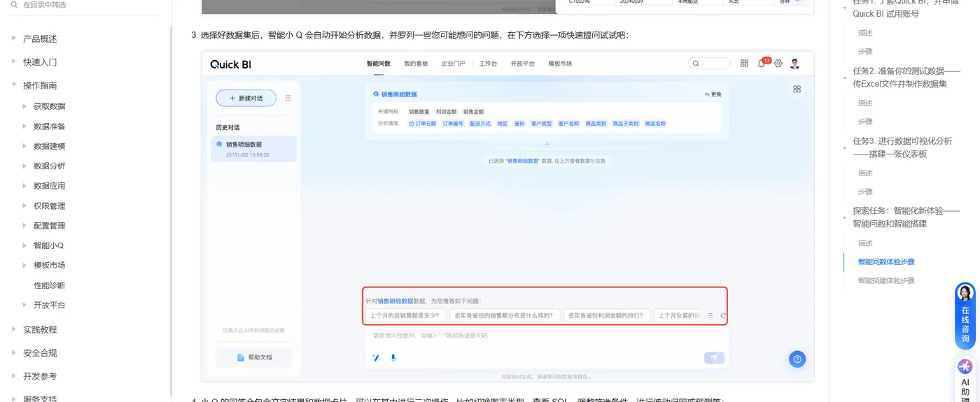
Task: Expand the 数据应用 tree node
Action: [x=25, y=186]
